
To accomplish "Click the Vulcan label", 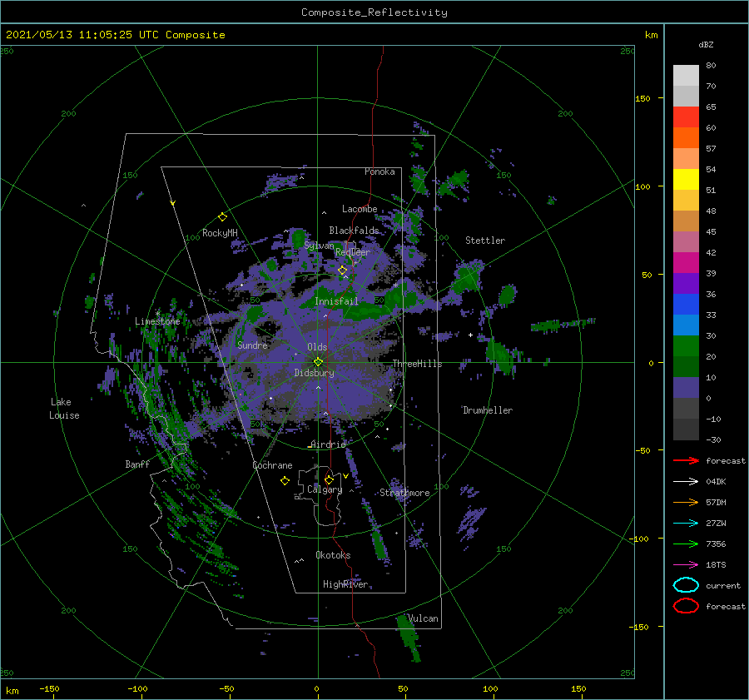I will (x=423, y=618).
